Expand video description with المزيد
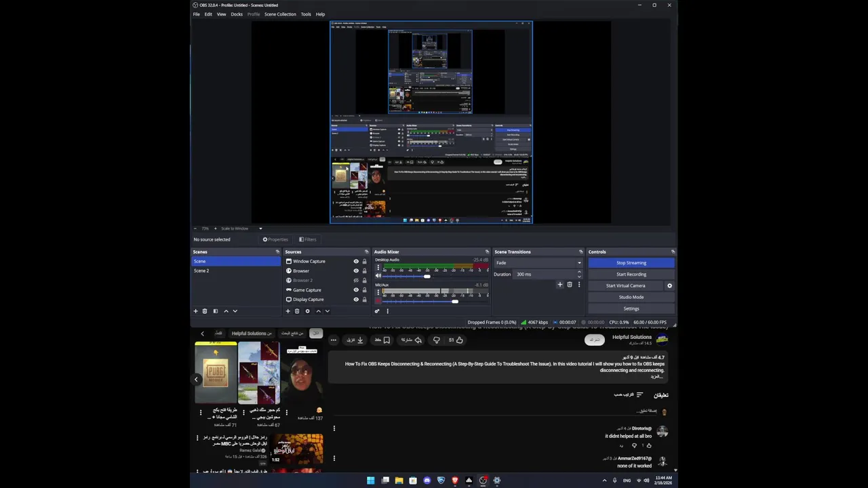Screen dimensions: 868x488 click(656, 376)
